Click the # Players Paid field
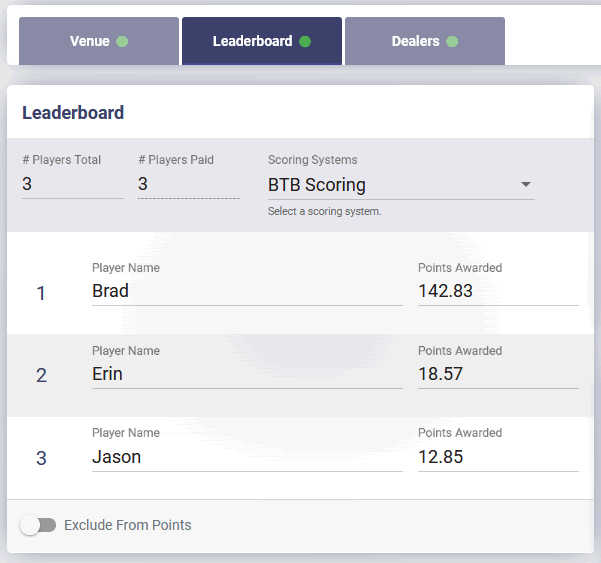The width and height of the screenshot is (601, 563). (x=189, y=184)
